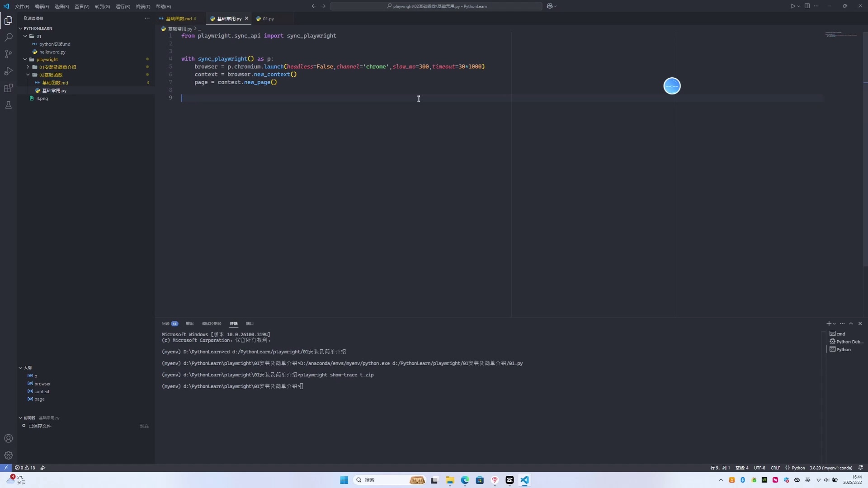Open the Accounts icon in activity bar

pyautogui.click(x=8, y=438)
